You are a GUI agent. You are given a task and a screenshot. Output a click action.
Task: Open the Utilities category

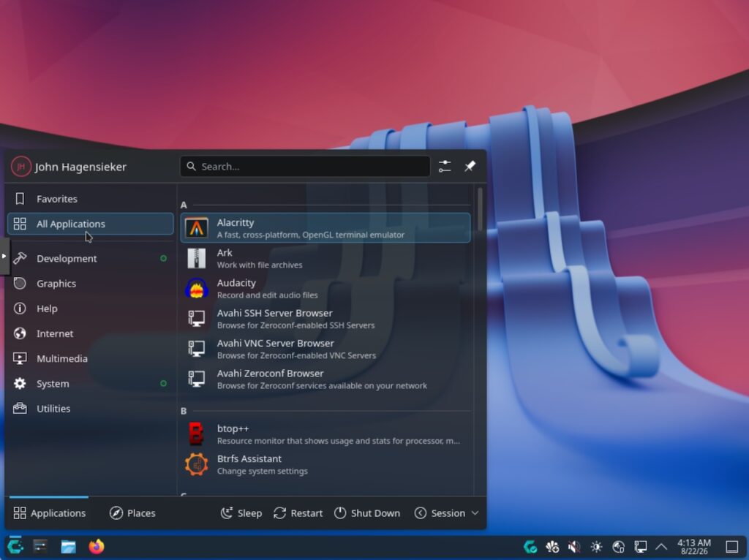[90, 408]
